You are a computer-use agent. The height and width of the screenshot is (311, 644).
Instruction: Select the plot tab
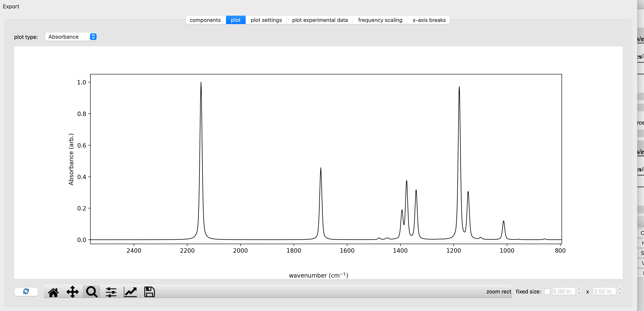click(x=236, y=20)
